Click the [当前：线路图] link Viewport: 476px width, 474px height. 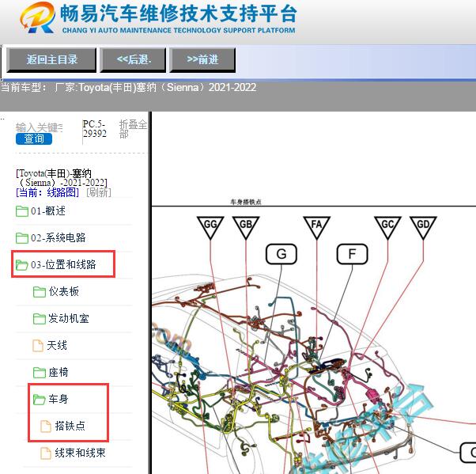pos(47,192)
